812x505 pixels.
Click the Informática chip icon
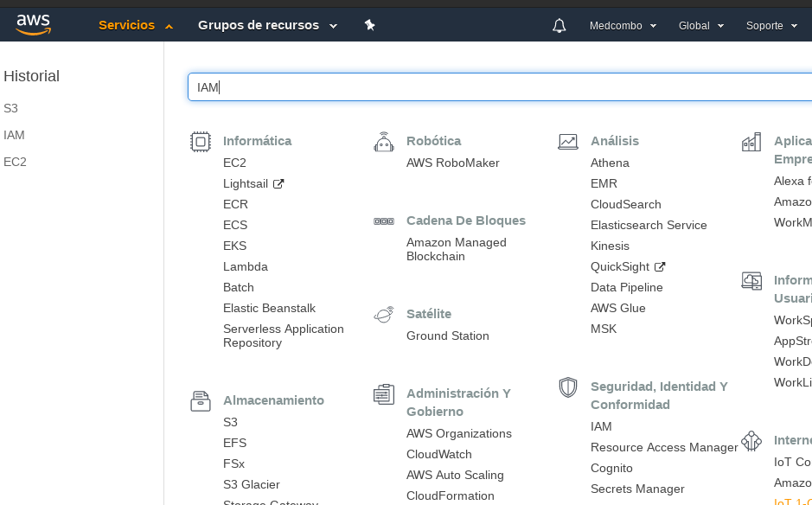[x=200, y=140]
